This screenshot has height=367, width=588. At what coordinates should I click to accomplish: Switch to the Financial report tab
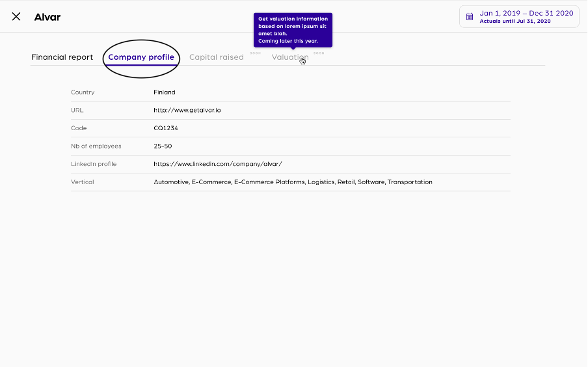pyautogui.click(x=62, y=57)
